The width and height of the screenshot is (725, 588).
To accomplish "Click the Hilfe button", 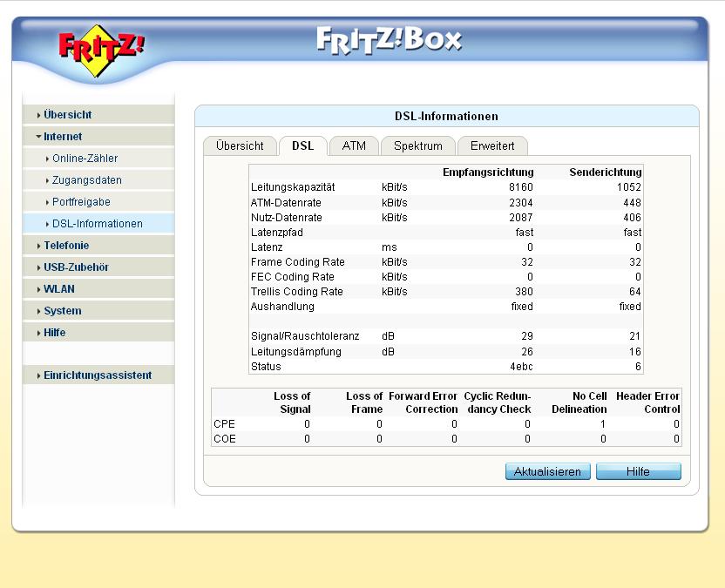I will [638, 471].
